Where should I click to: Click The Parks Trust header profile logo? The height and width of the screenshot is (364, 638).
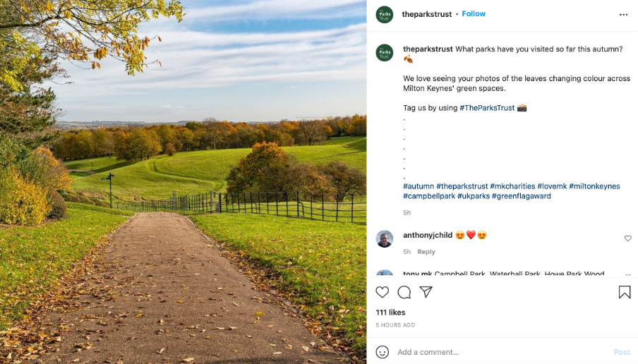(x=385, y=14)
